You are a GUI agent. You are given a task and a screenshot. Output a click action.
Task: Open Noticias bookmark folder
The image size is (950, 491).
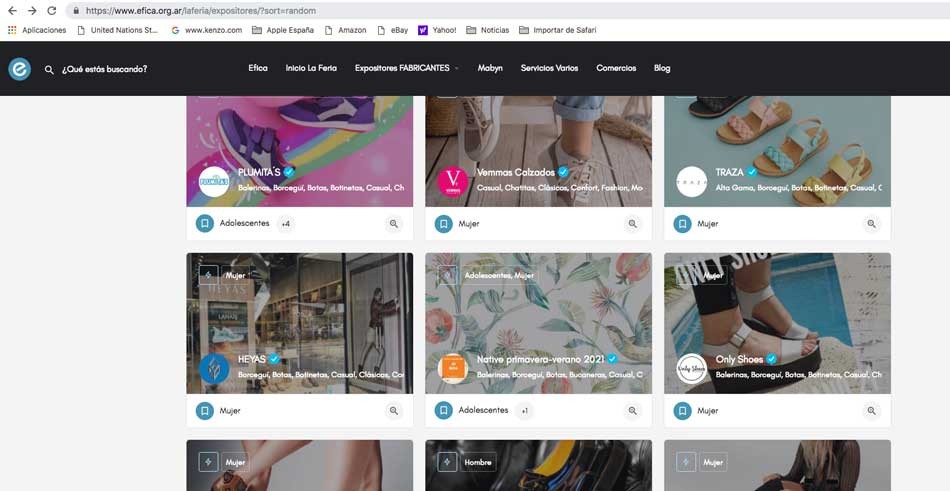pos(488,30)
